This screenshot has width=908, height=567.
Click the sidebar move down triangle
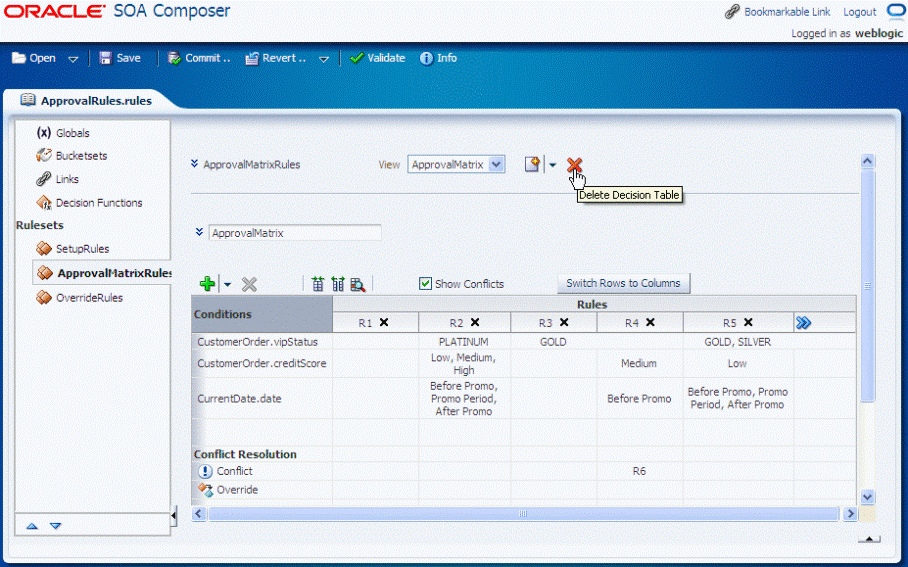[55, 526]
